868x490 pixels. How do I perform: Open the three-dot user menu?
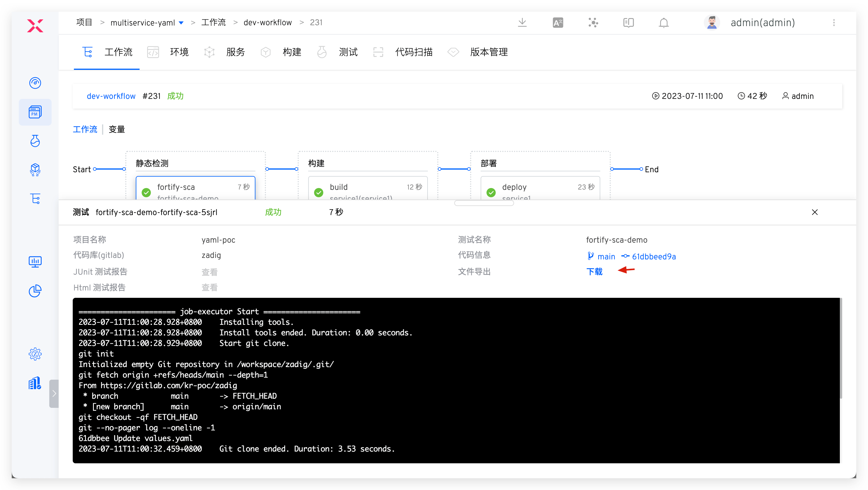coord(834,23)
